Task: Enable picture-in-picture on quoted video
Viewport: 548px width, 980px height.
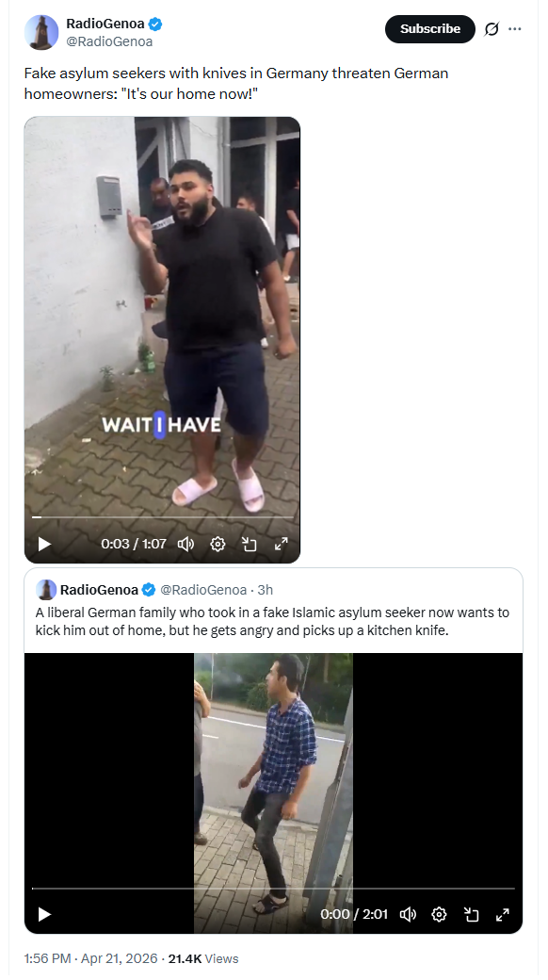Action: [471, 914]
